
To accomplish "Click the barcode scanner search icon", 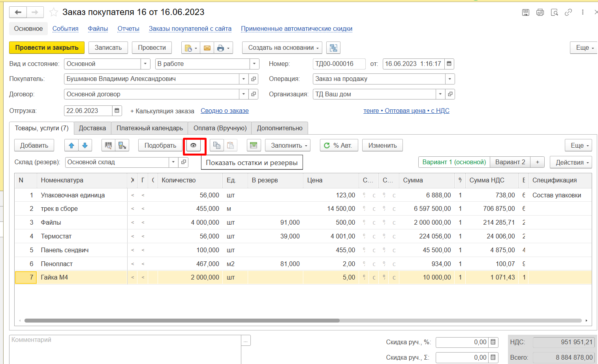I will tap(109, 146).
